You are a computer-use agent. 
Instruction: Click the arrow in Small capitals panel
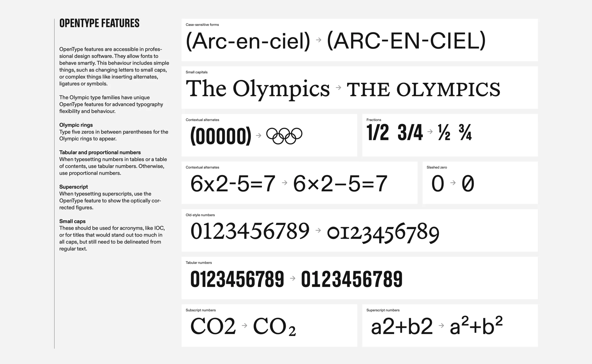coord(338,87)
